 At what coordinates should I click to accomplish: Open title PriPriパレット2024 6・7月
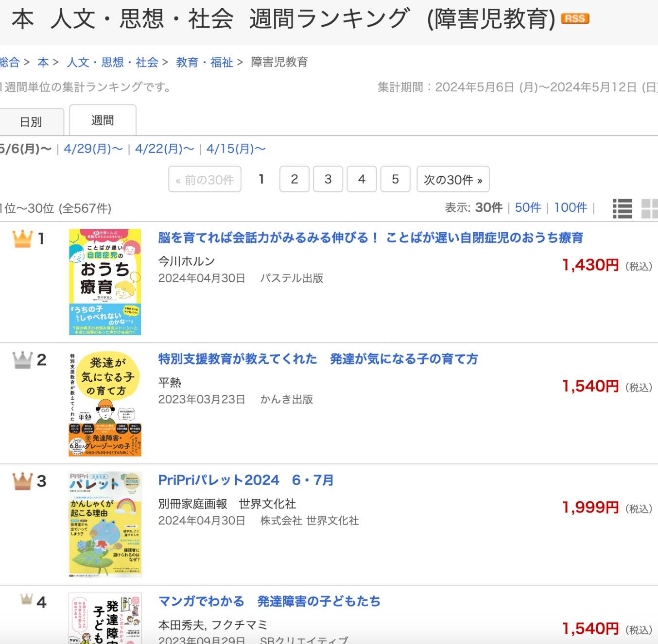[246, 480]
